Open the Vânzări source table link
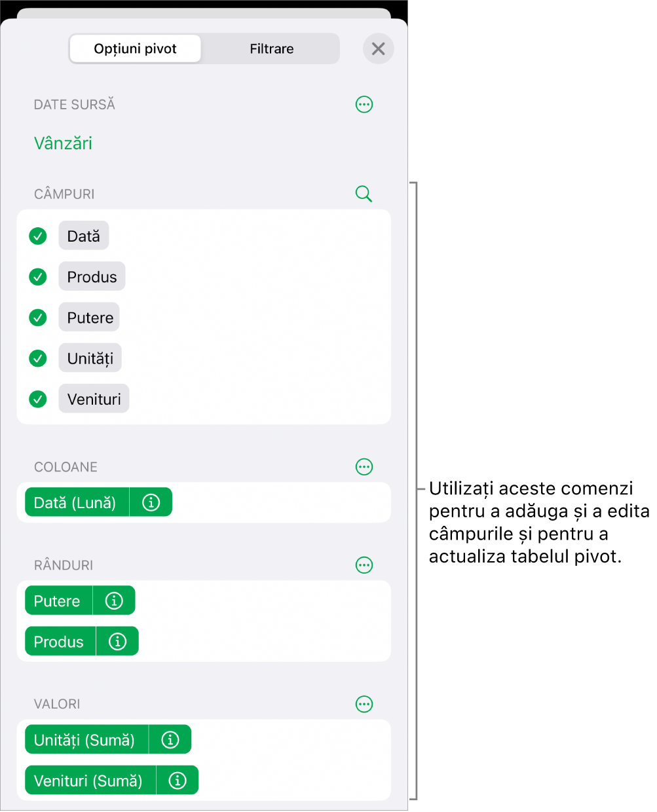 (63, 143)
